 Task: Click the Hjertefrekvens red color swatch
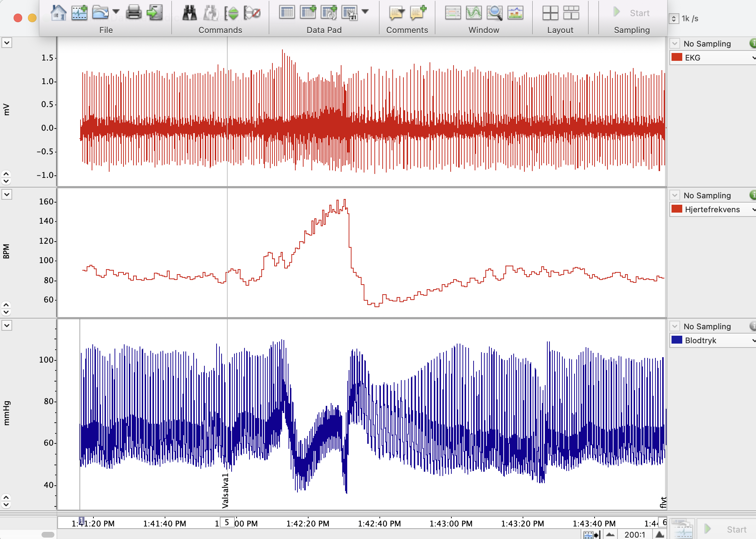(x=677, y=209)
